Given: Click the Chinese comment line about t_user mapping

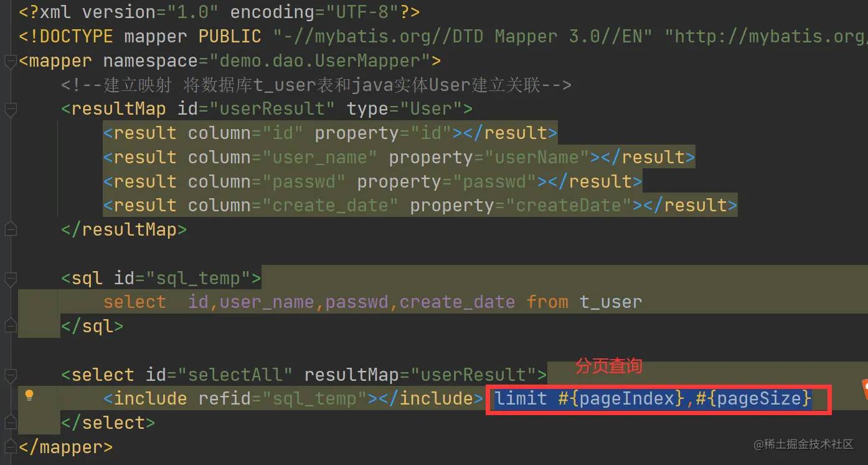Looking at the screenshot, I should [316, 85].
